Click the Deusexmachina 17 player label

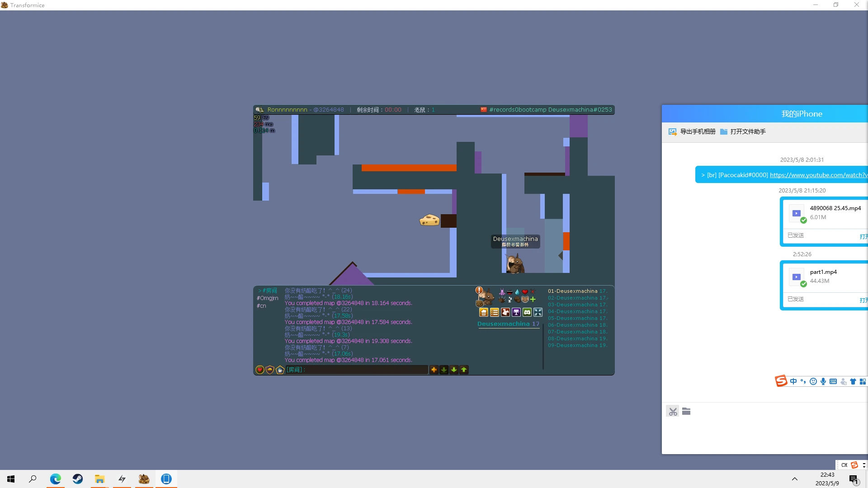[x=509, y=324]
